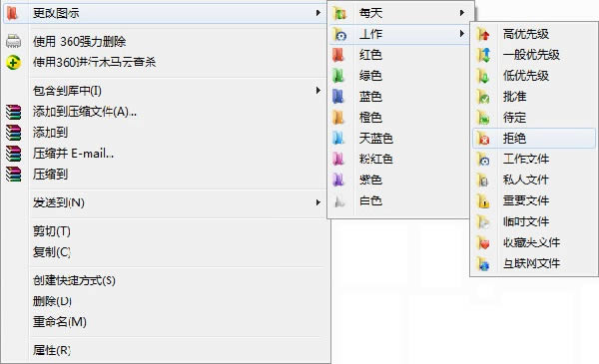Click the 互联网文件 globe folder icon
Screen dimensions: 599x364
483,263
